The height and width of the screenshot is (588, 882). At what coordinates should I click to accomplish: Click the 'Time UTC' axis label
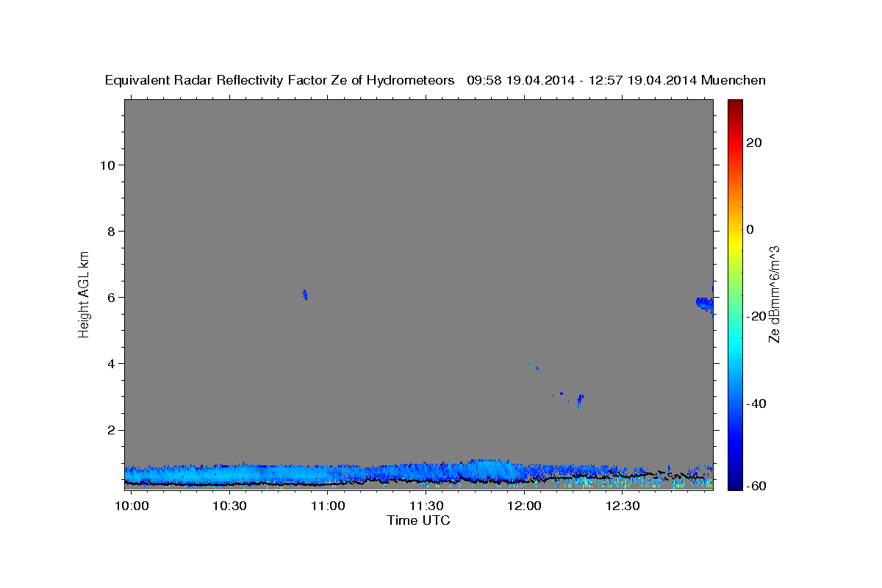coord(418,520)
